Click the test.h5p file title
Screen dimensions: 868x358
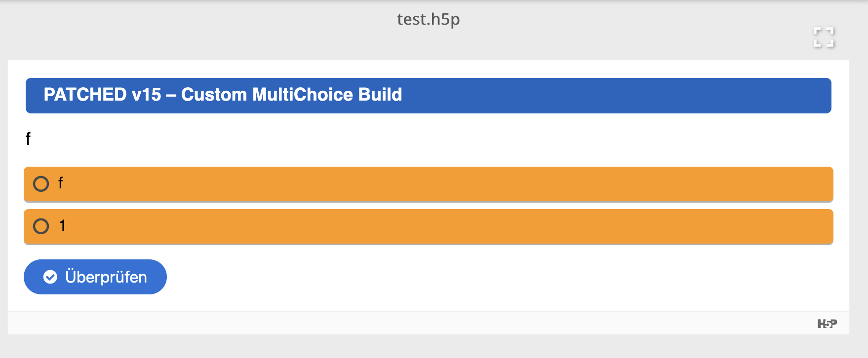pyautogui.click(x=428, y=19)
